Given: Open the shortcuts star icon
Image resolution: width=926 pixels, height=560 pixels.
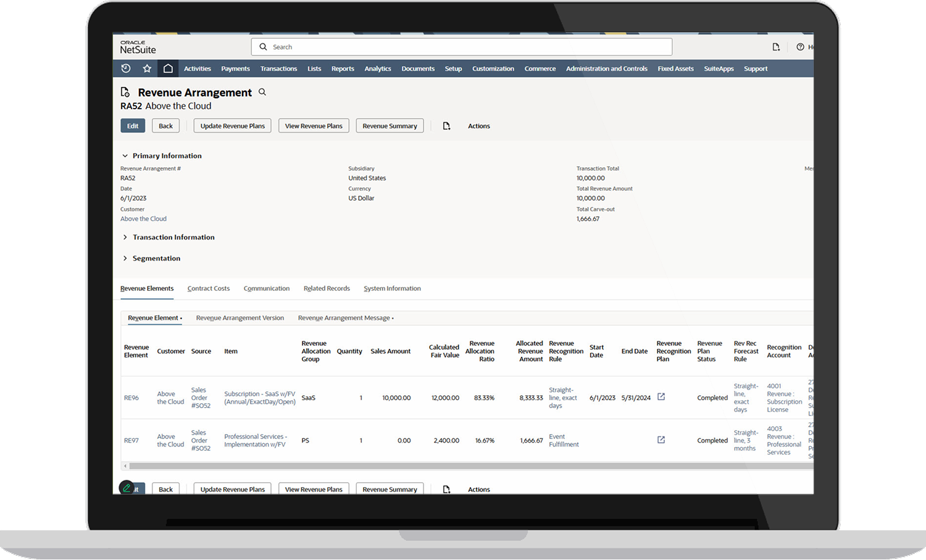Looking at the screenshot, I should tap(147, 68).
